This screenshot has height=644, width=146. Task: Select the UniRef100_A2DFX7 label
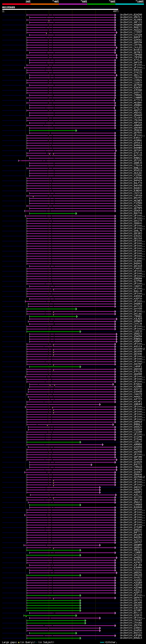pos(131,593)
